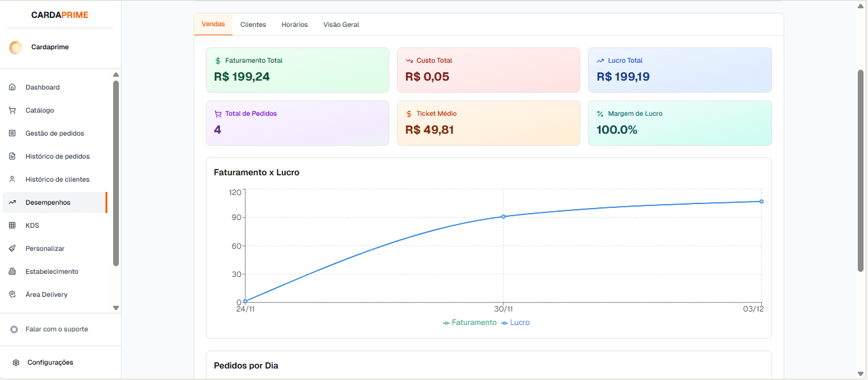Image resolution: width=868 pixels, height=380 pixels.
Task: Select the Estabelecimento building icon
Action: [x=12, y=271]
